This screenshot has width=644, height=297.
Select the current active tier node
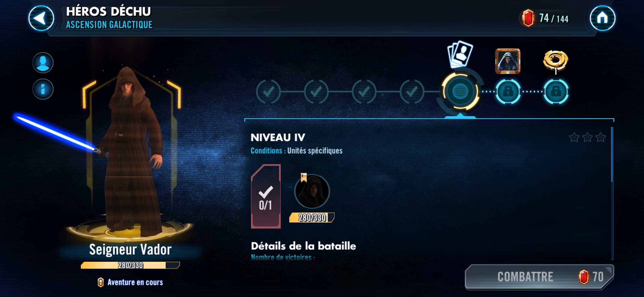pyautogui.click(x=460, y=91)
